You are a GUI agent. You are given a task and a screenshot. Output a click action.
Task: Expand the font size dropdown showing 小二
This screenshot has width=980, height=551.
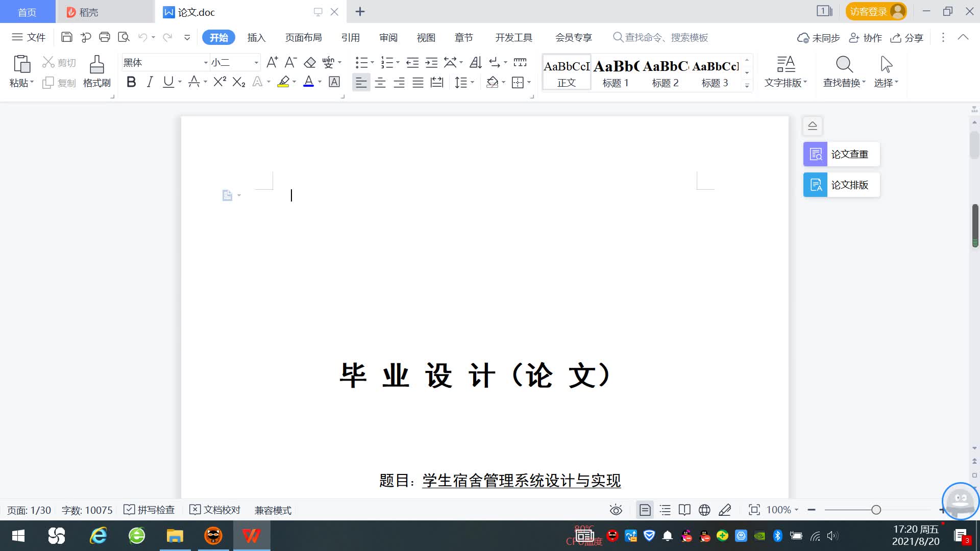(x=256, y=62)
